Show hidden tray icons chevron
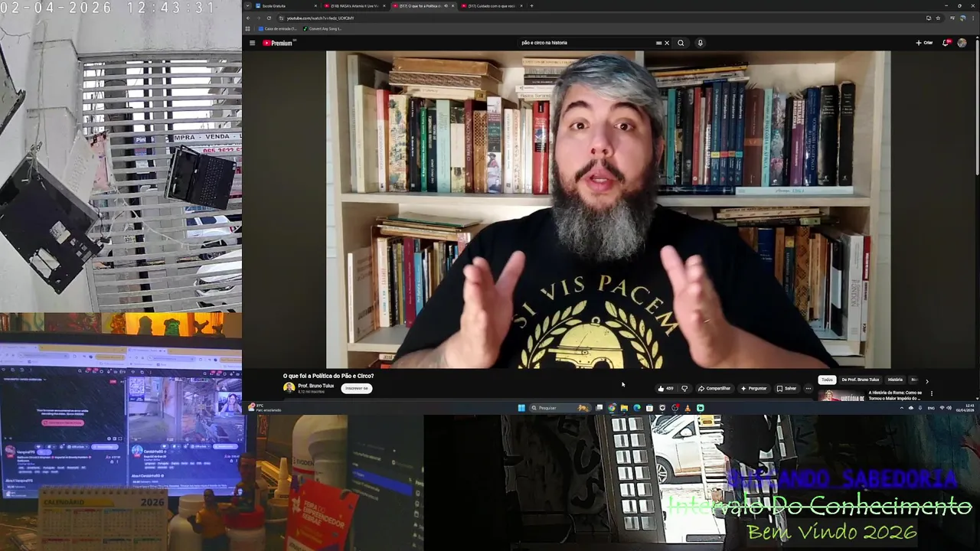This screenshot has height=551, width=980. coord(902,408)
